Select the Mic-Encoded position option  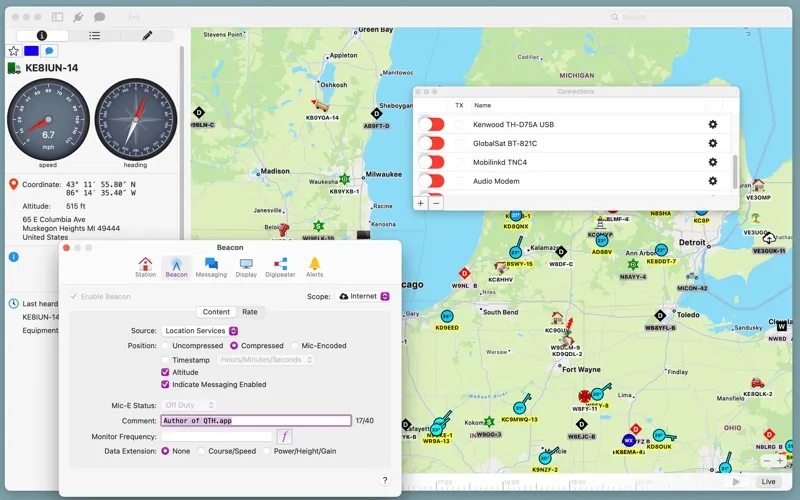pyautogui.click(x=294, y=345)
